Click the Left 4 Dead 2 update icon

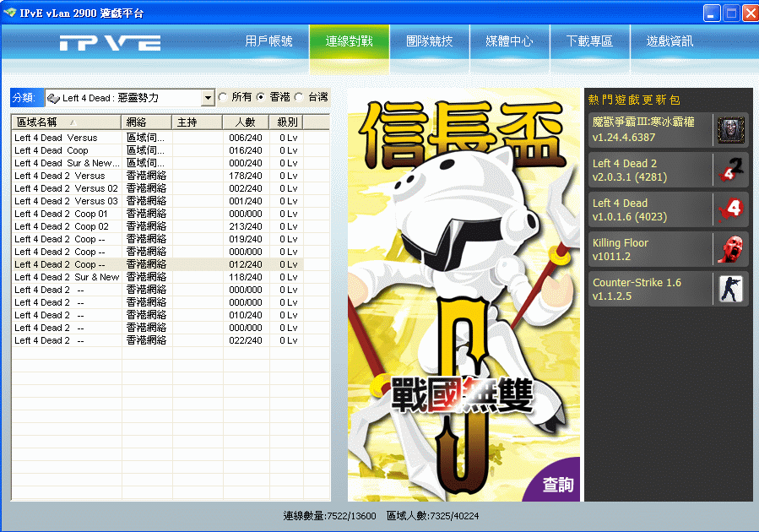(x=730, y=170)
